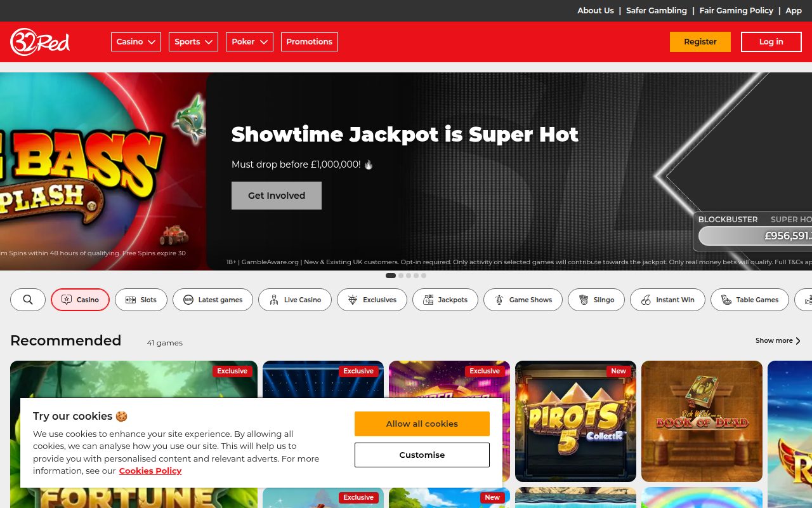Expand the Casino dropdown menu
This screenshot has height=508, width=812.
[x=136, y=42]
